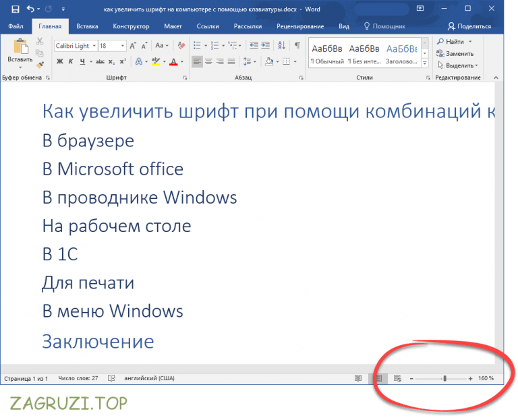Sort text with A-Z icon
The image size is (518, 420).
click(282, 45)
